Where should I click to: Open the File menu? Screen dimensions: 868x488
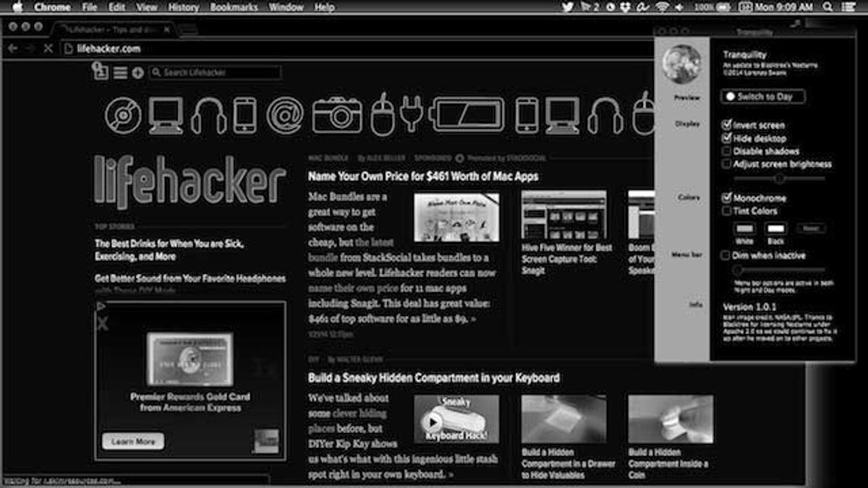coord(90,7)
